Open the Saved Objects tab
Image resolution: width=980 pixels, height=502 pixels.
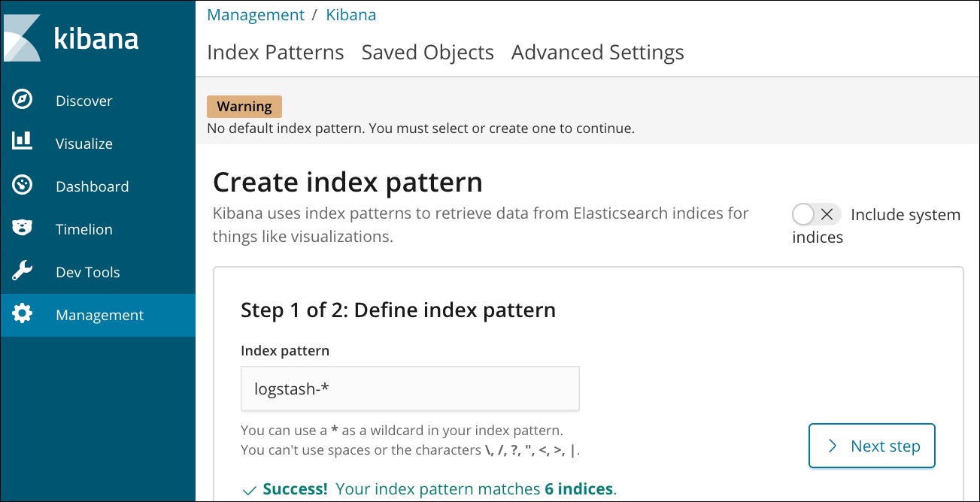click(427, 53)
